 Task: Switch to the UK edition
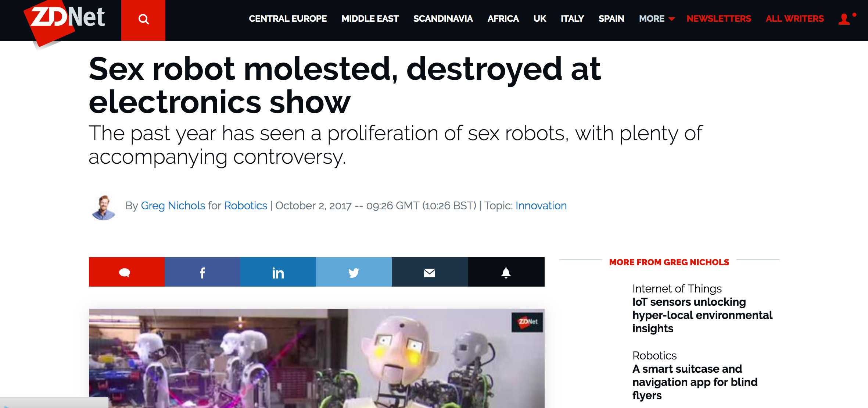539,19
